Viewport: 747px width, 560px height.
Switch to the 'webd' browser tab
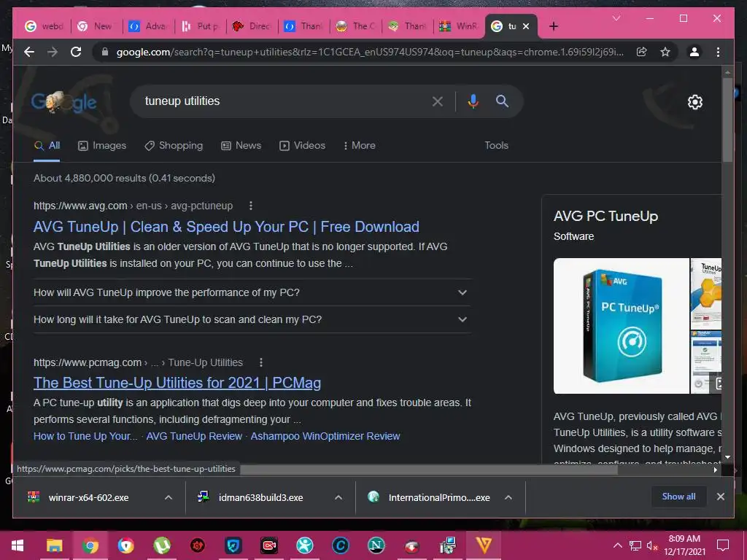pos(45,26)
